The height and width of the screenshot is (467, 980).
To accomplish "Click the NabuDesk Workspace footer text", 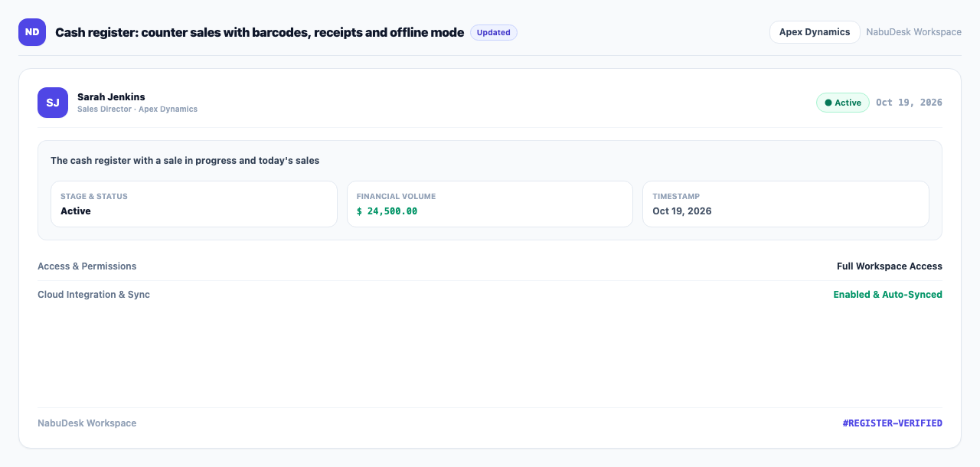I will coord(87,423).
